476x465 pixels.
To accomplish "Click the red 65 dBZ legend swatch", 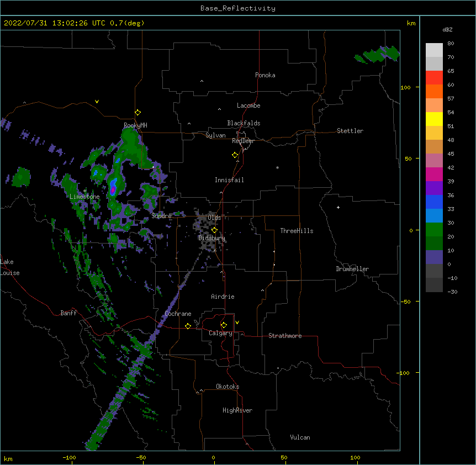I will pos(434,78).
